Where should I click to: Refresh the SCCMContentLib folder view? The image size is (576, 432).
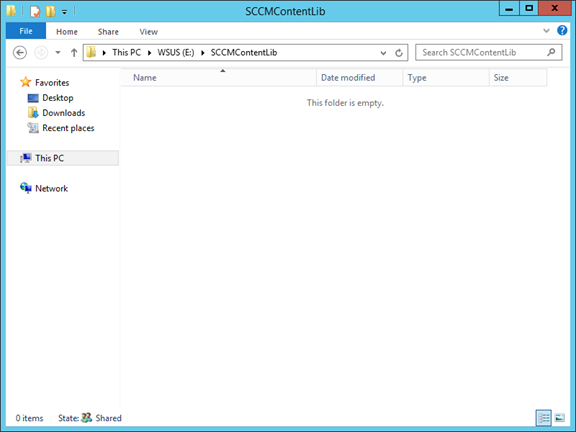click(x=399, y=53)
